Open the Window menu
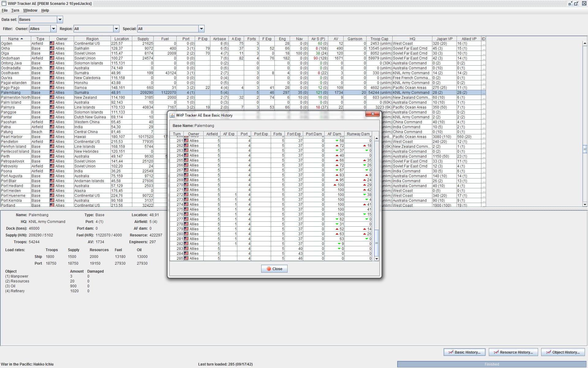 point(30,10)
